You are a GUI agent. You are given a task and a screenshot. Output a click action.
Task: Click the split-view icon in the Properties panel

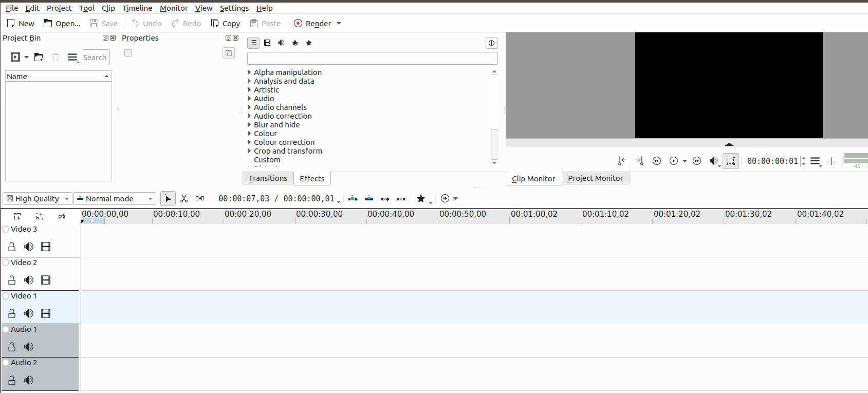pyautogui.click(x=229, y=53)
